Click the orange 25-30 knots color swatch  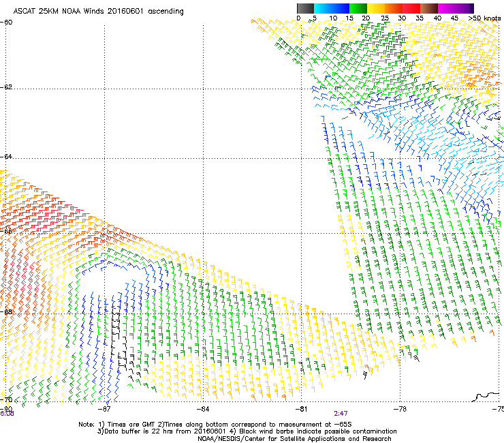coord(394,8)
